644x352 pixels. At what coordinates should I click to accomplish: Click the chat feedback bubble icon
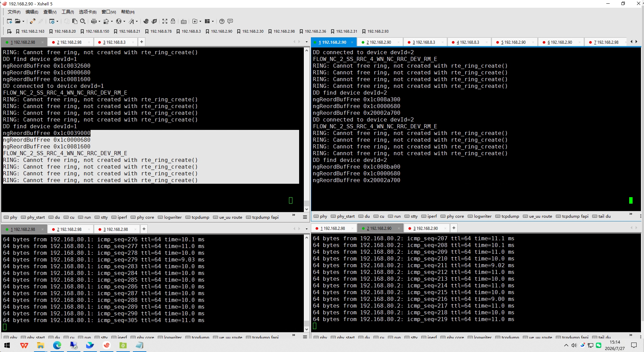pos(230,21)
